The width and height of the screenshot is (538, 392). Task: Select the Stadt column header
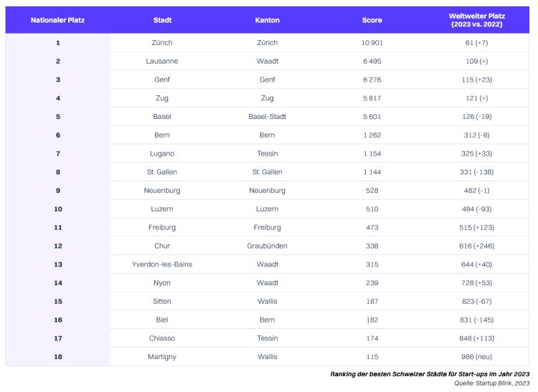[x=162, y=20]
